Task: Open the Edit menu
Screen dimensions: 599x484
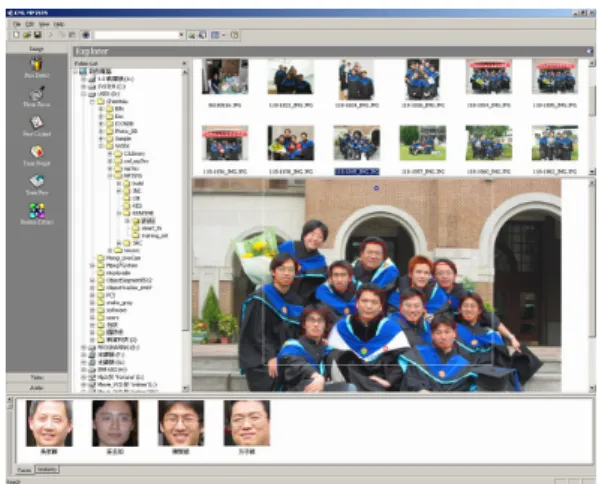Action: (29, 24)
